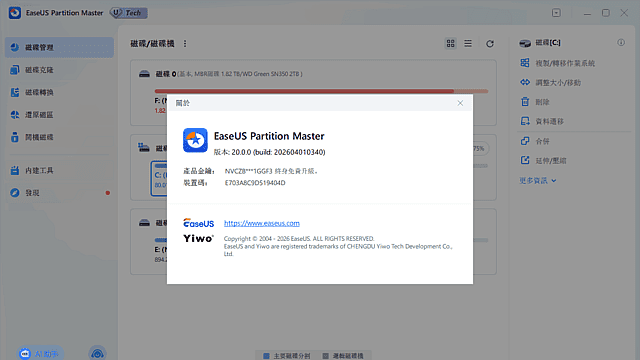The image size is (640, 360).
Task: Click the 75% usage badge
Action: pos(479,149)
